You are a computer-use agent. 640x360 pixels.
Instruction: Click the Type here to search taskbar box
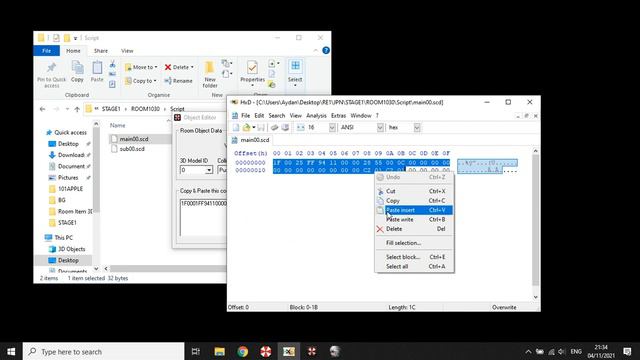(104, 351)
